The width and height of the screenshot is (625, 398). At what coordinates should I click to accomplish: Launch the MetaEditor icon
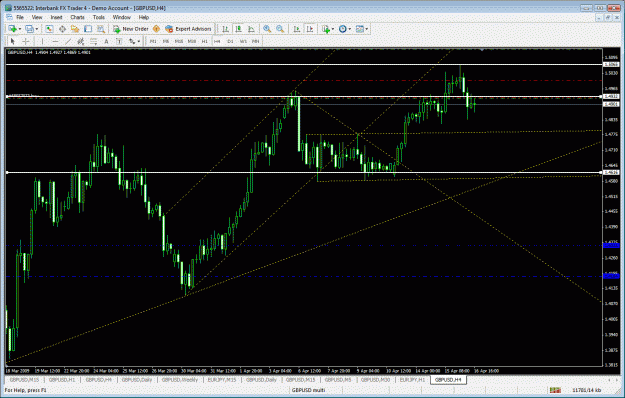click(156, 29)
